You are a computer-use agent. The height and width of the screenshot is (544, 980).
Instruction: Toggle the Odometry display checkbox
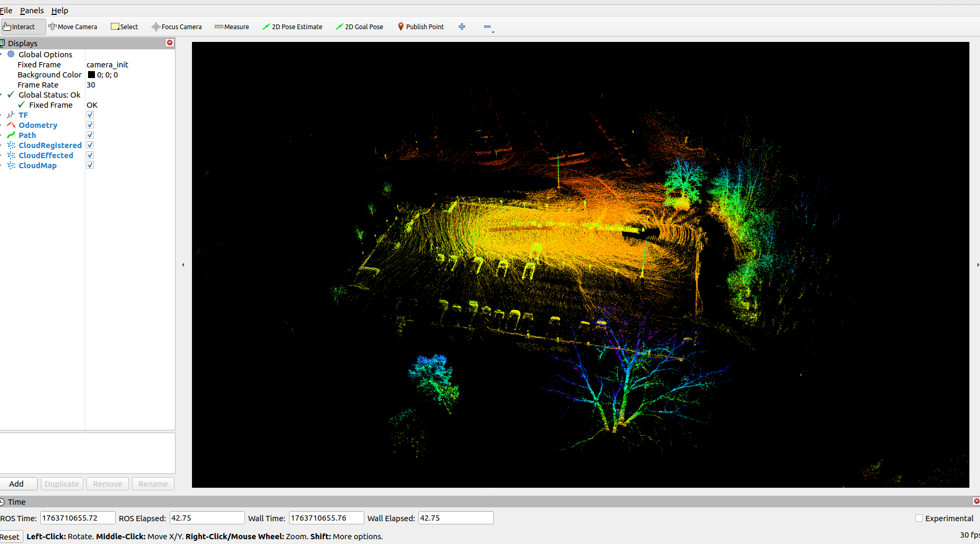point(90,125)
